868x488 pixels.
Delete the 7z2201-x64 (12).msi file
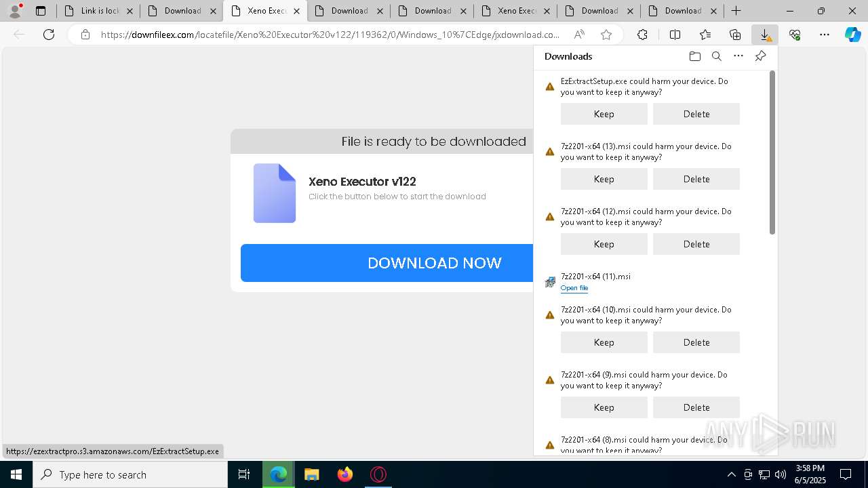click(x=696, y=244)
